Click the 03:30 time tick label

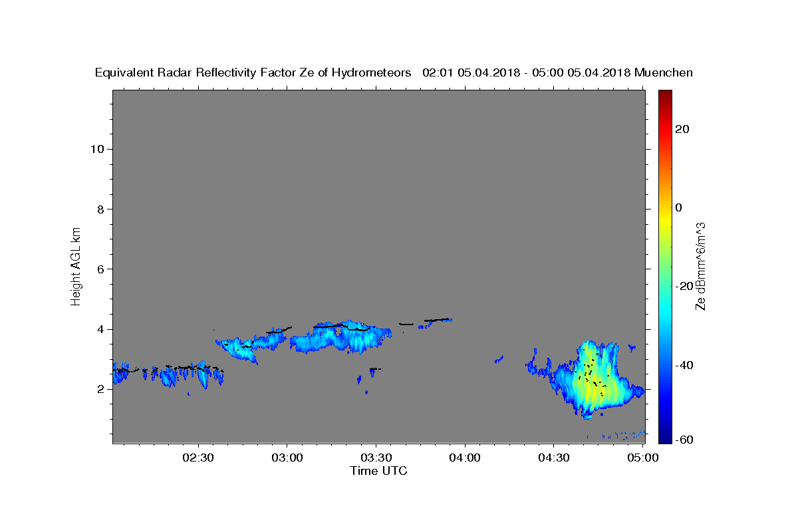(376, 458)
